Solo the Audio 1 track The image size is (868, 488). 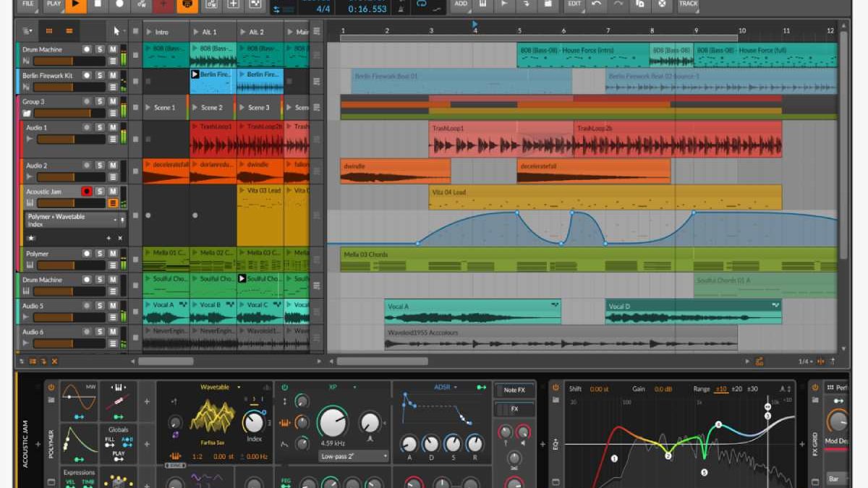pos(101,128)
